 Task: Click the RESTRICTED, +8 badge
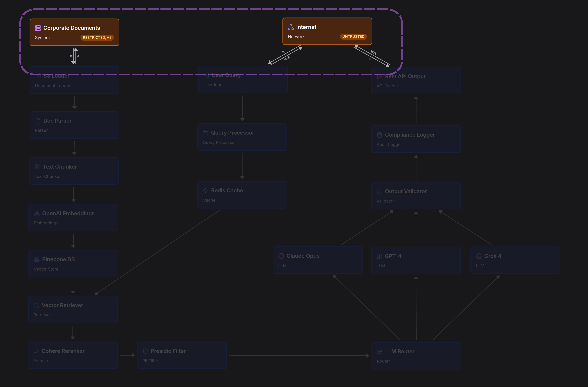[x=97, y=38]
